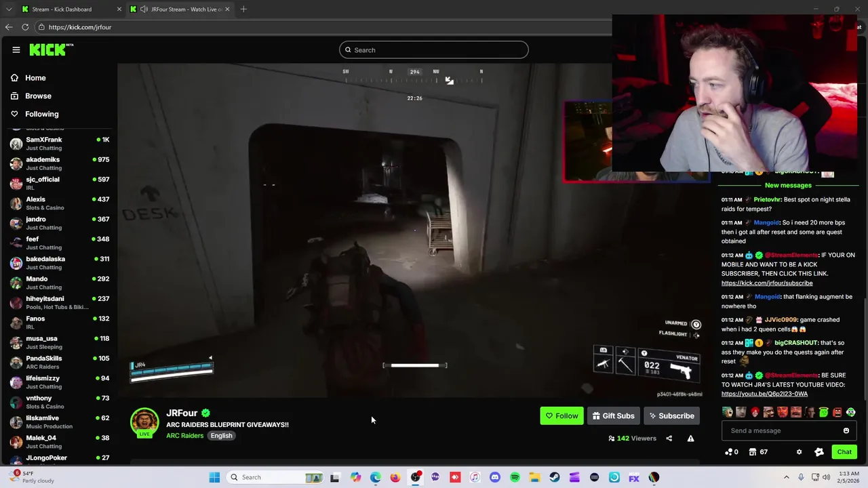The image size is (868, 488).
Task: Mute audio on JRFour Stream tab
Action: [144, 9]
